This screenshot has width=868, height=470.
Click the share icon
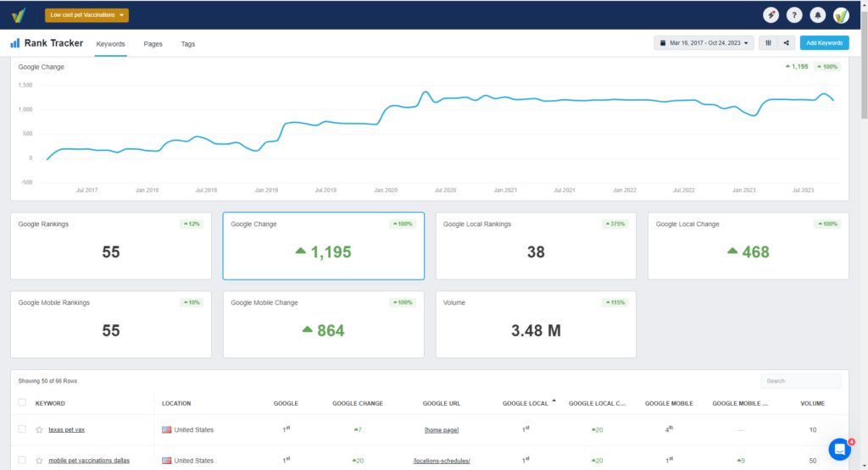pos(786,43)
